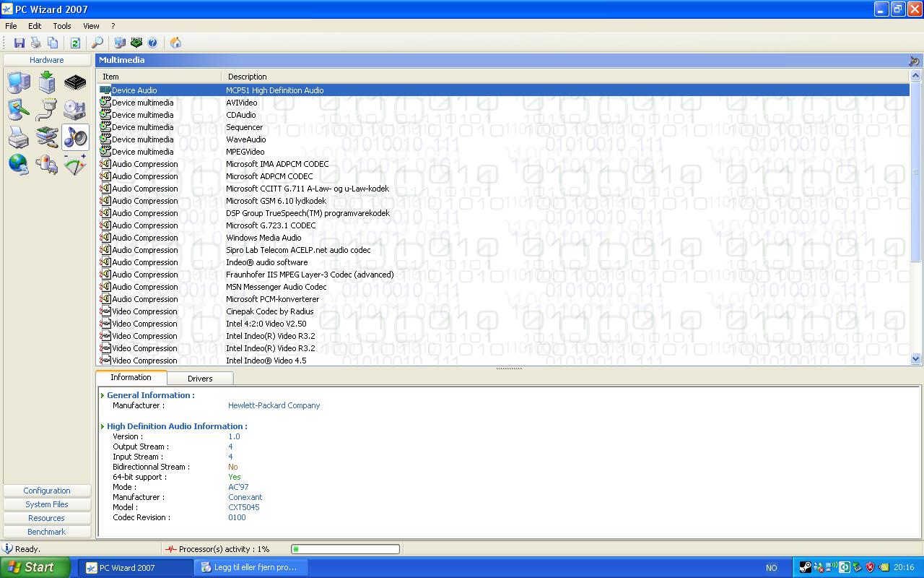Click the Print toolbar icon
924x578 pixels.
point(36,43)
